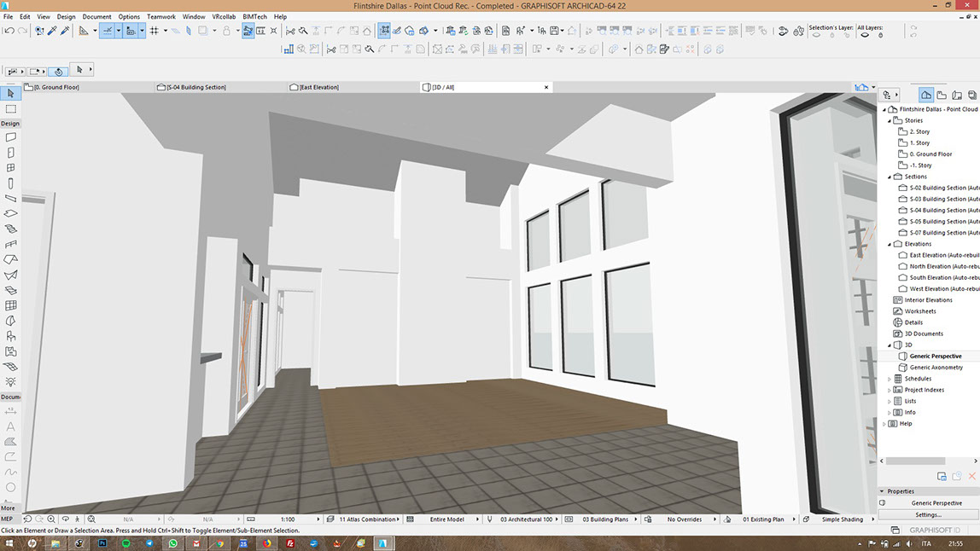Screen dimensions: 980x551
Task: Select the Marquee tool in the toolbox
Action: 11,109
